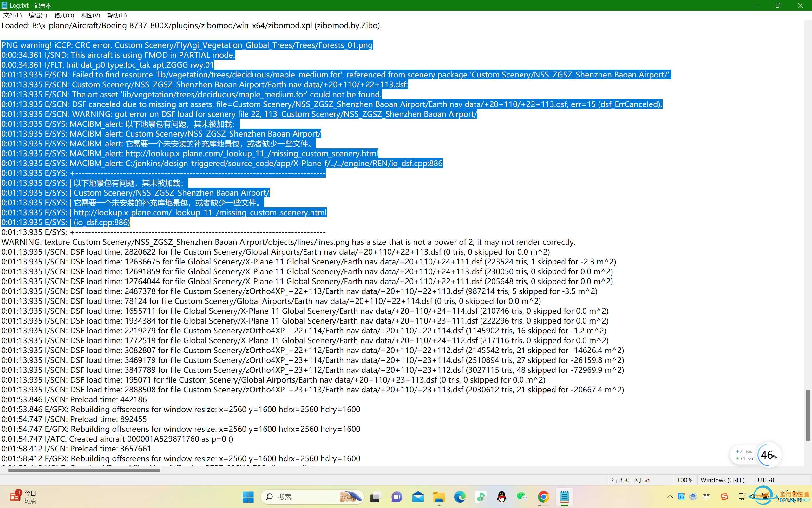Image resolution: width=812 pixels, height=508 pixels.
Task: Open the 格式(O) menu
Action: [x=64, y=16]
